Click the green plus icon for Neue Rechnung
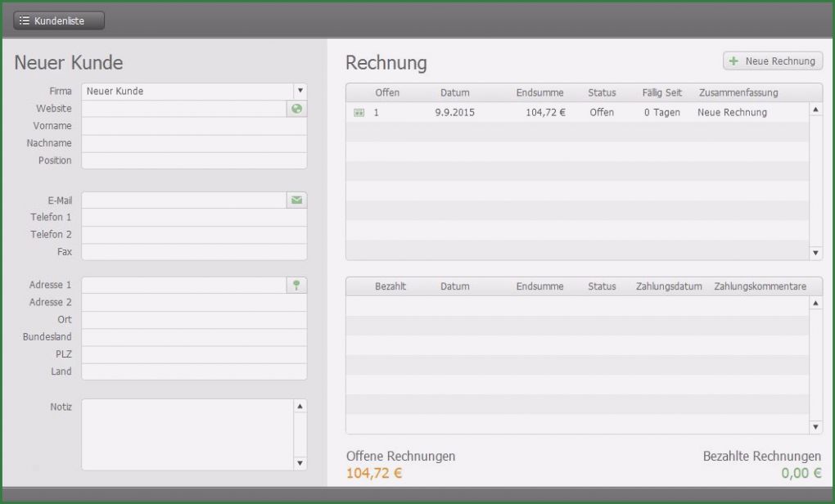The image size is (835, 504). tap(733, 61)
